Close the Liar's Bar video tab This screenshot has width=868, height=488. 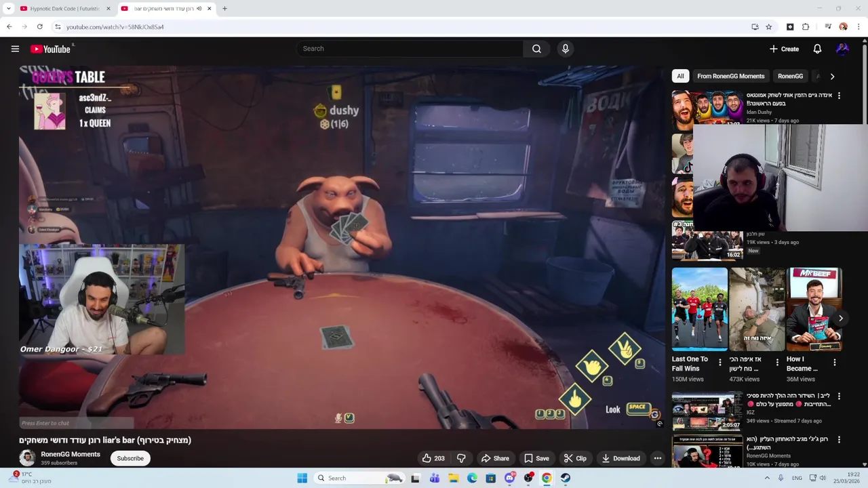click(210, 9)
